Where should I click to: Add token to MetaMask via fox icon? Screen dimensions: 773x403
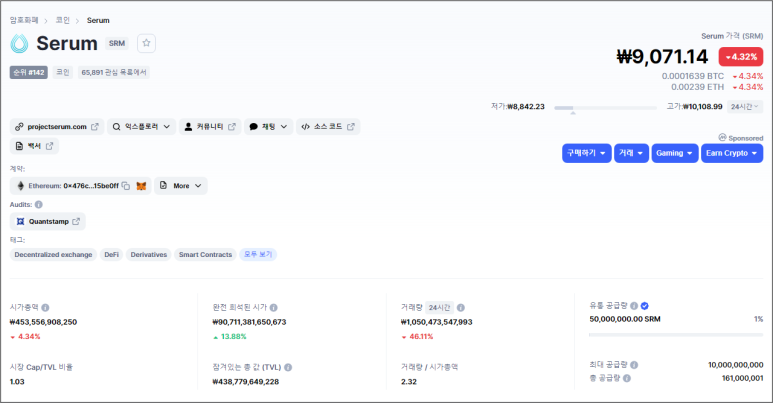point(141,186)
